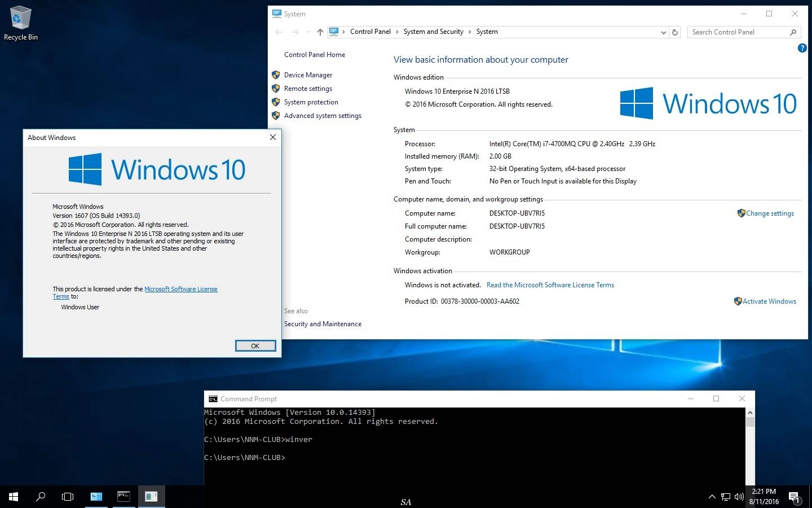Click the search magnifier in Control Panel
This screenshot has height=508, width=812.
click(793, 32)
